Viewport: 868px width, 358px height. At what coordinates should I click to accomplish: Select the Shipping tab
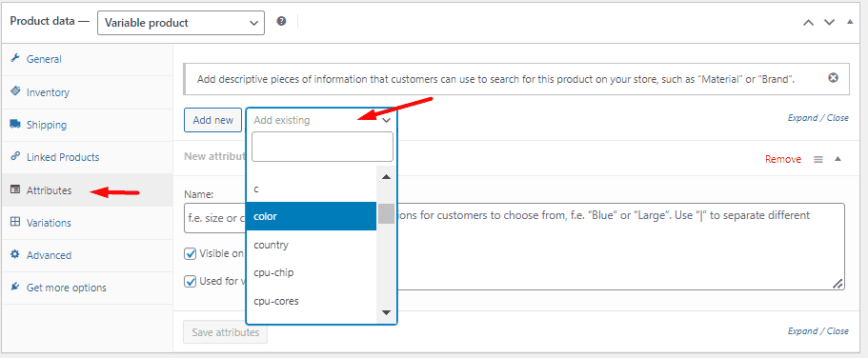pos(87,125)
